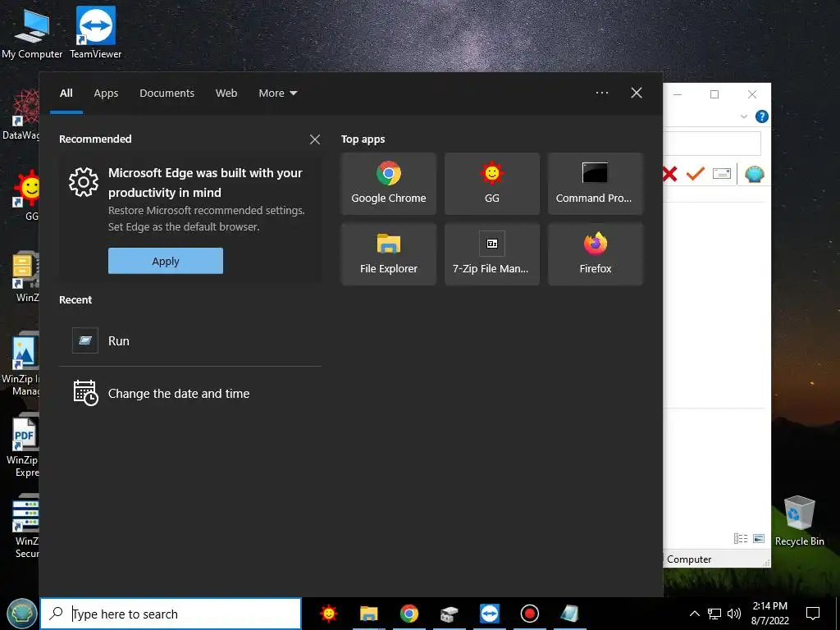Dismiss the Recommended section
Viewport: 840px width, 630px height.
[x=315, y=139]
